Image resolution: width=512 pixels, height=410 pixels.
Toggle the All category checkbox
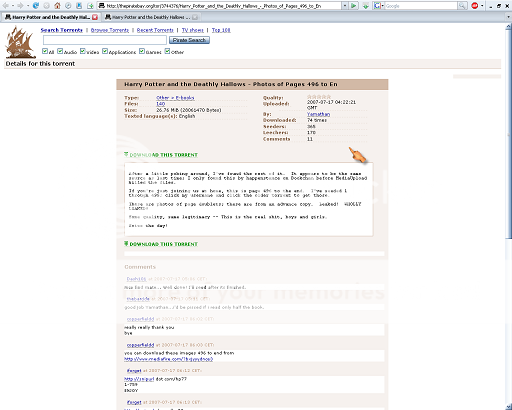click(x=45, y=51)
